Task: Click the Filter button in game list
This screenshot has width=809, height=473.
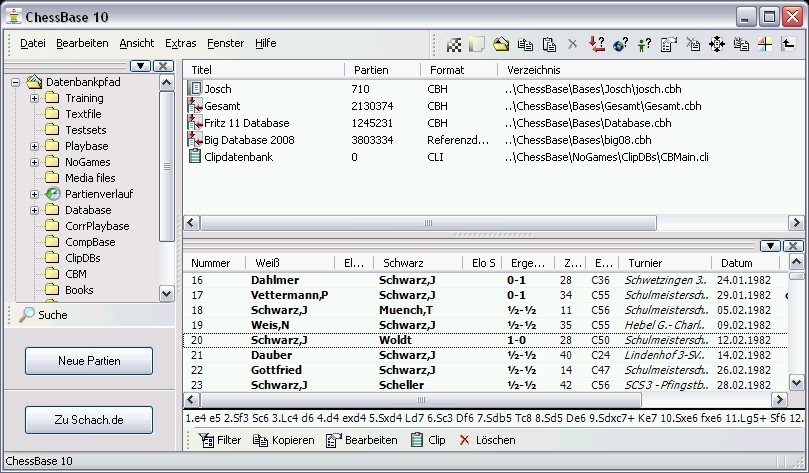Action: [x=219, y=440]
